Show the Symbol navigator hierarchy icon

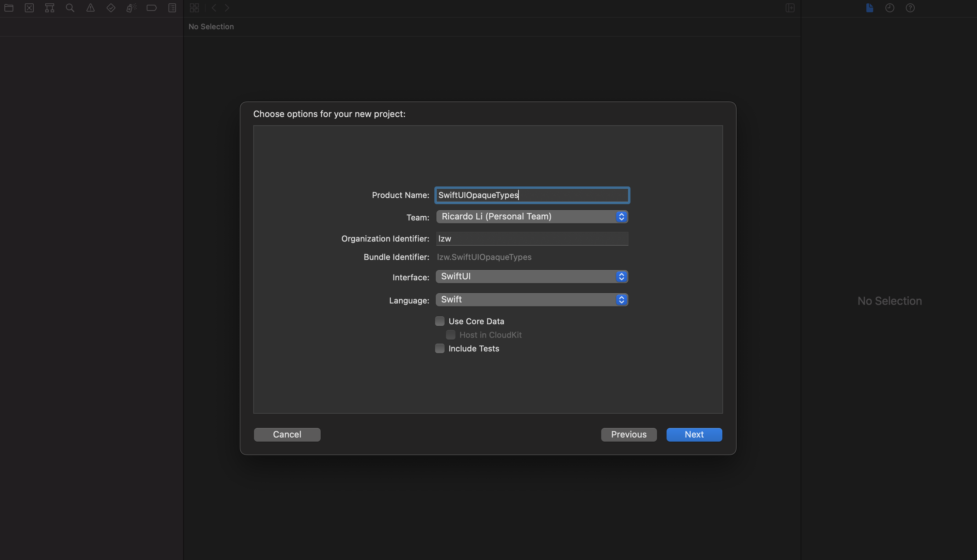click(50, 8)
